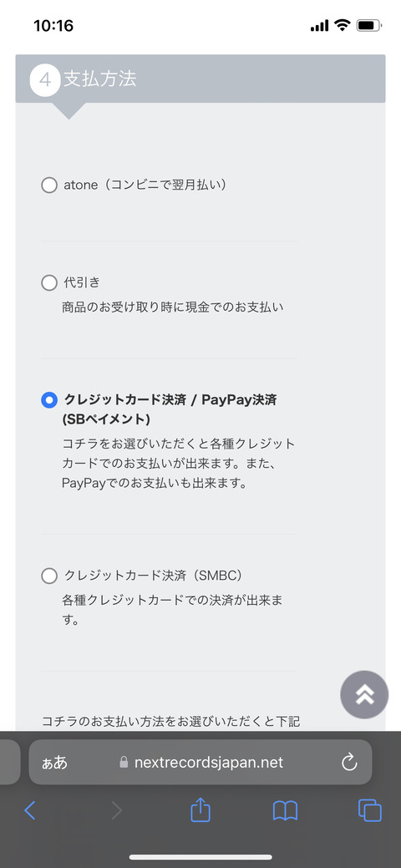Screen dimensions: 401x868
Task: Open the Safari tabs overview icon
Action: (x=370, y=811)
